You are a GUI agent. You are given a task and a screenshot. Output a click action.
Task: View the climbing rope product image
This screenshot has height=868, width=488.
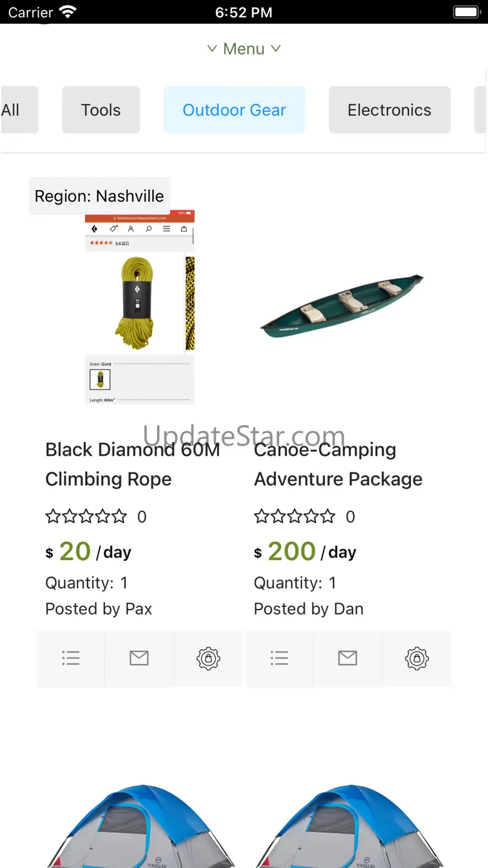tap(140, 307)
